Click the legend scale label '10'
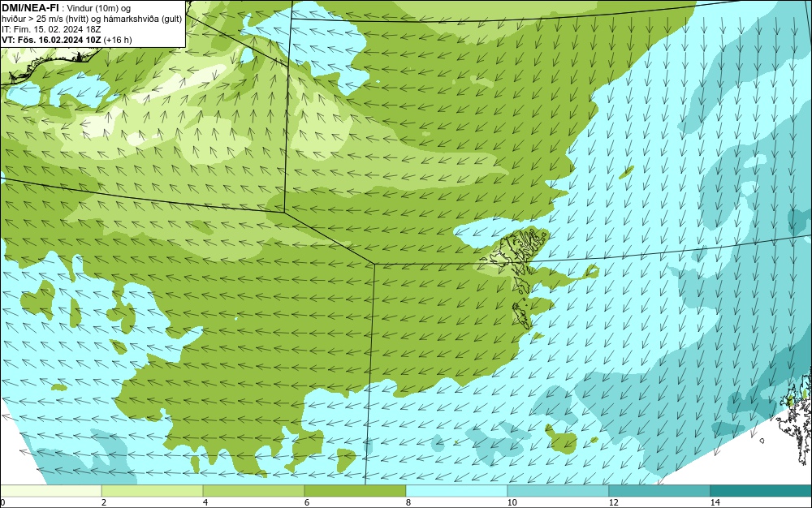The height and width of the screenshot is (508, 812). click(512, 502)
